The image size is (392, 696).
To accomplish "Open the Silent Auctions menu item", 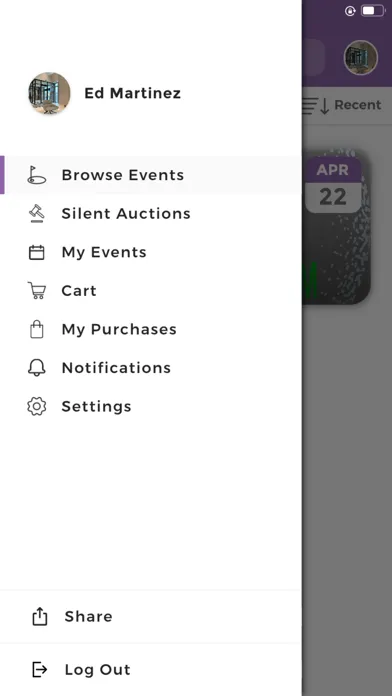I will [x=151, y=214].
